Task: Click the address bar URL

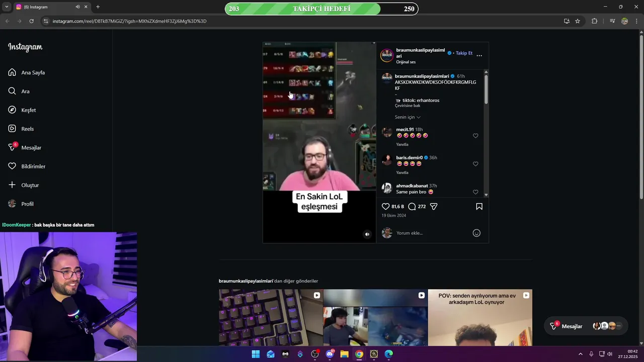Action: tap(129, 21)
